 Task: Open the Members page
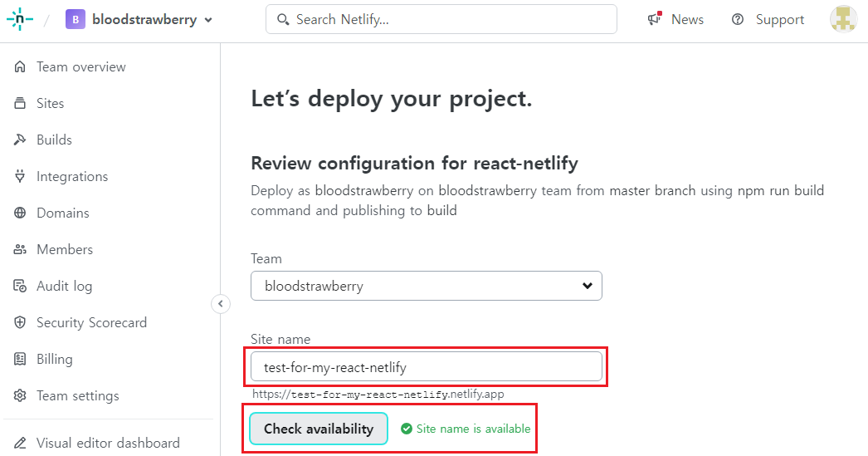64,249
